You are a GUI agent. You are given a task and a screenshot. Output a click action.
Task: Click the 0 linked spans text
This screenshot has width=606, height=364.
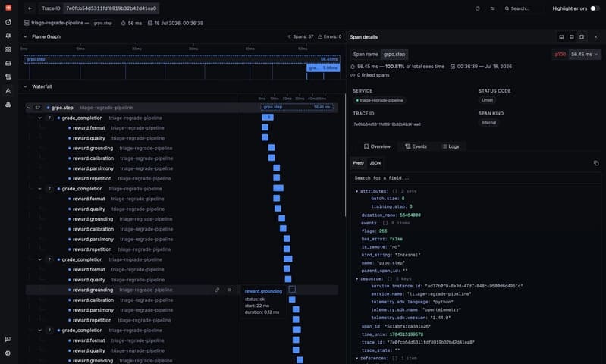(373, 75)
